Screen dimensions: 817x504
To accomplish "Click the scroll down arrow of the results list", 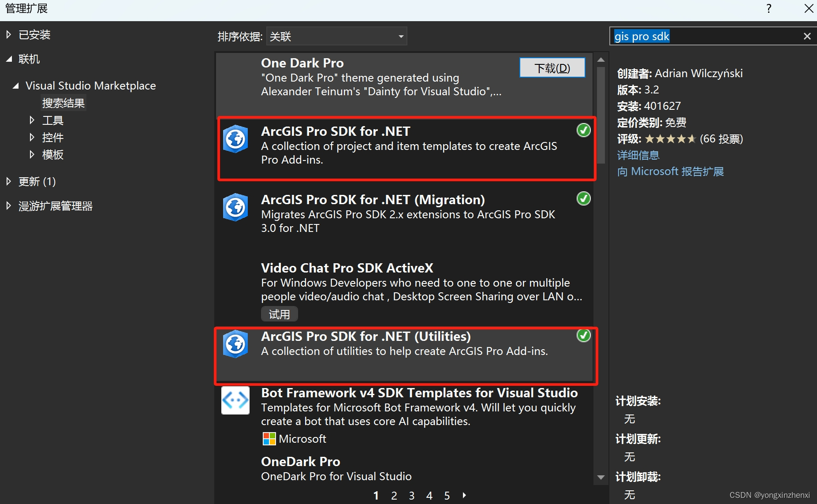I will pyautogui.click(x=601, y=477).
